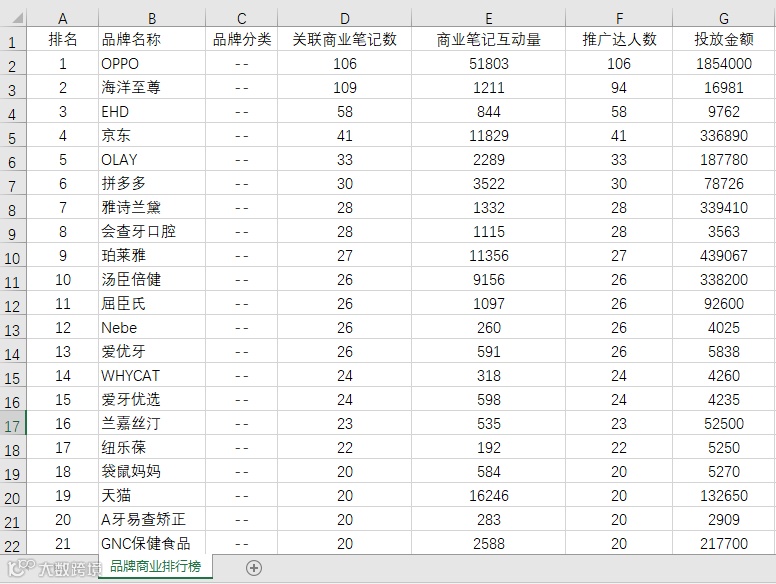Click amount cell 52500
Screen dimensions: 776x584
724,424
